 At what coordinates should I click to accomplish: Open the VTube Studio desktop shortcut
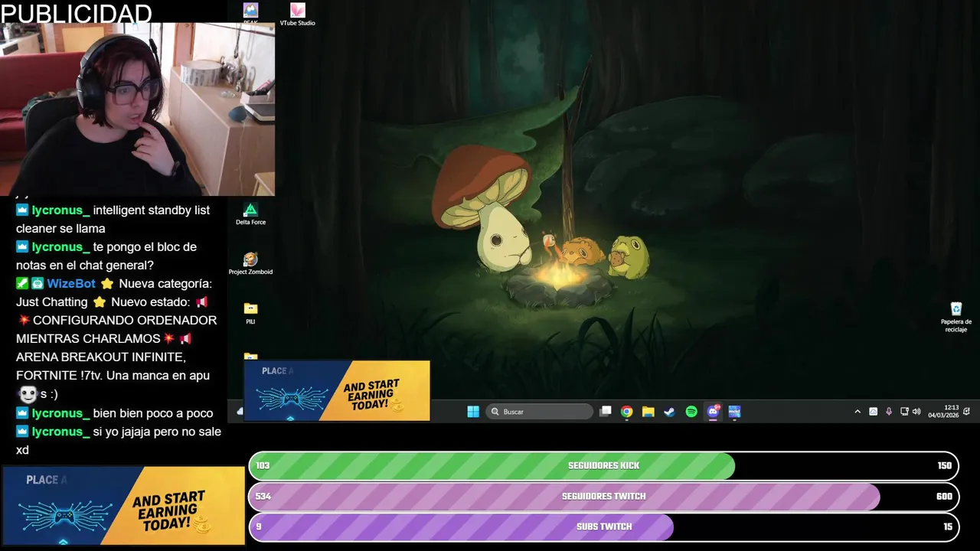tap(298, 15)
